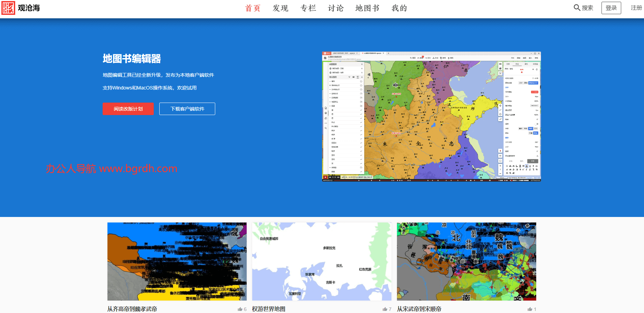Switch to the 专栏 section
The width and height of the screenshot is (644, 313).
[x=308, y=8]
